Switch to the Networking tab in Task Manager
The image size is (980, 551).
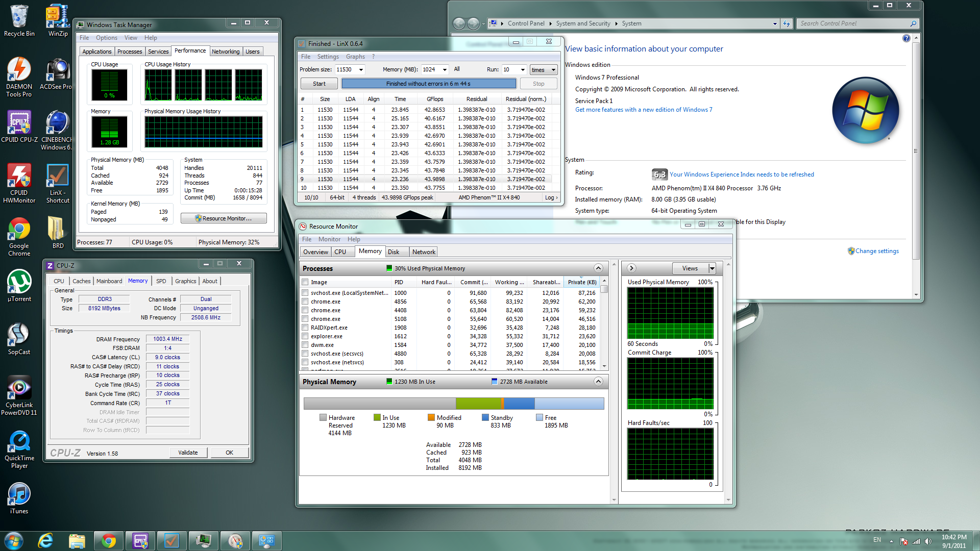tap(225, 52)
